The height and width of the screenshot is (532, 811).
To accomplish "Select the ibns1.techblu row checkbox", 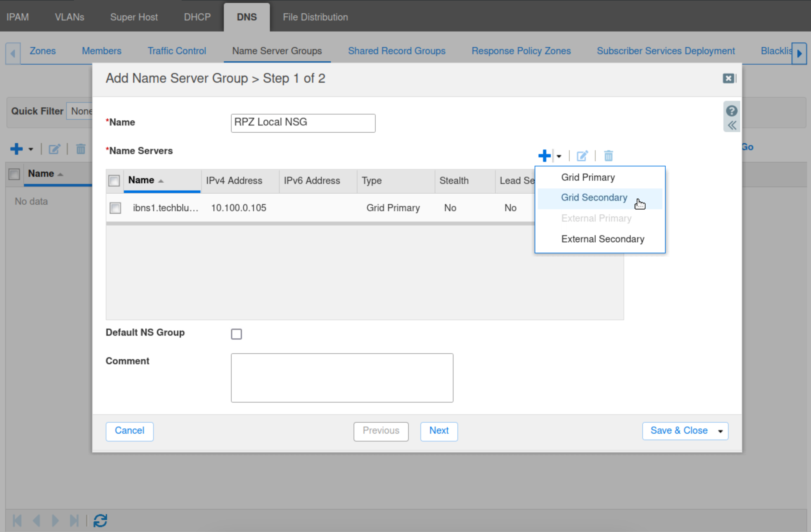I will (x=115, y=208).
